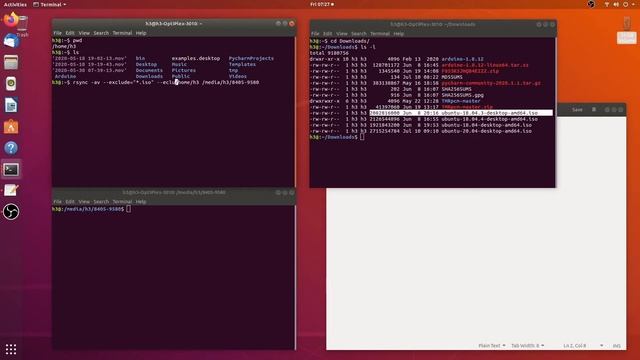Click the rsync command line in home terminal

tap(156, 82)
